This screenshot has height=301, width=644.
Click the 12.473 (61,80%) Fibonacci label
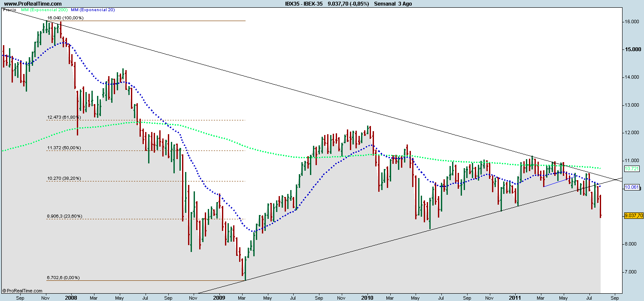[x=64, y=117]
